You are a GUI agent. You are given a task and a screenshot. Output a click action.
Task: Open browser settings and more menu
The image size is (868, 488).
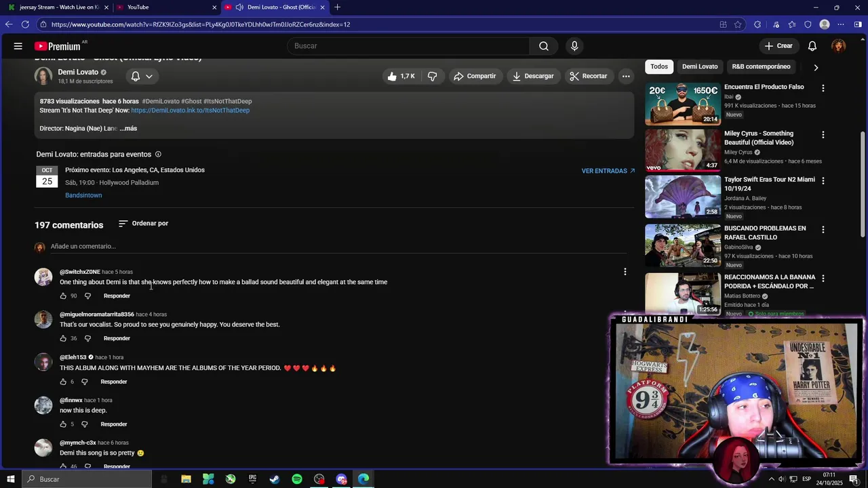pyautogui.click(x=841, y=24)
